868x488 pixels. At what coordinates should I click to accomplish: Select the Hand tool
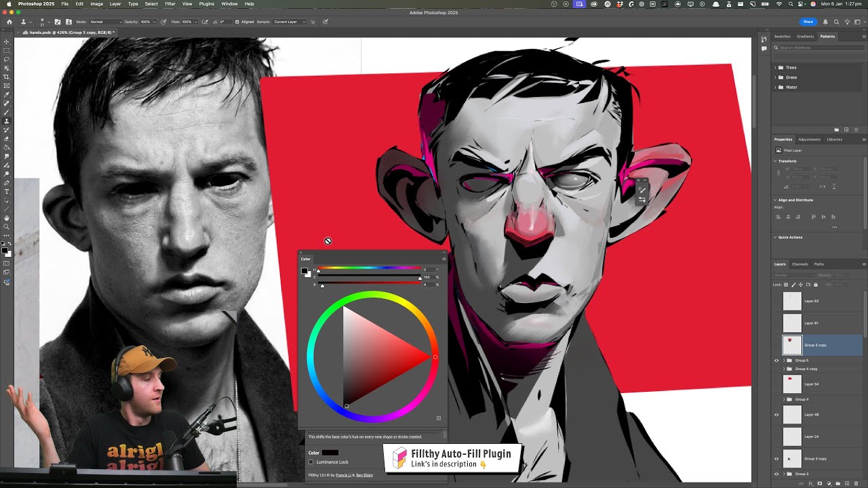click(7, 218)
